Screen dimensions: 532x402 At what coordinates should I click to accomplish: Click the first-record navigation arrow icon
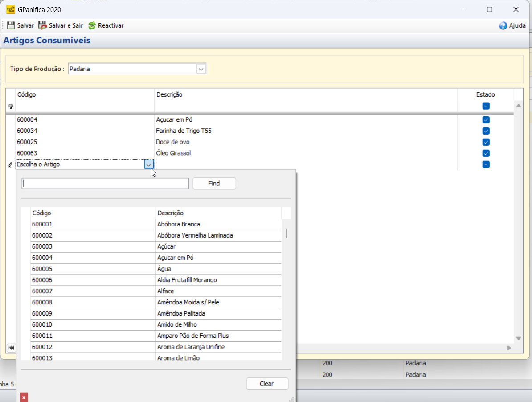[11, 348]
